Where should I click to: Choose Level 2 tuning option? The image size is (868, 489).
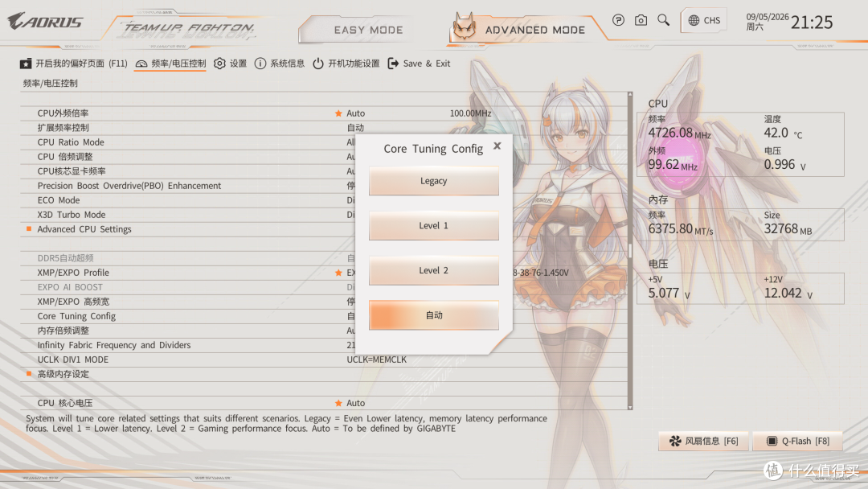pyautogui.click(x=433, y=271)
